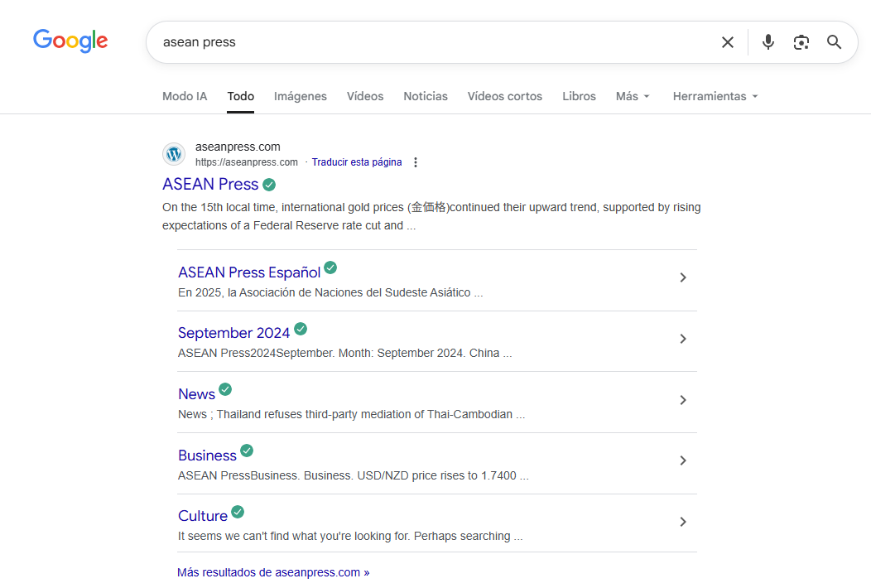Open the ASEAN Press main result link
Viewport: 871px width, 588px height.
(x=210, y=184)
